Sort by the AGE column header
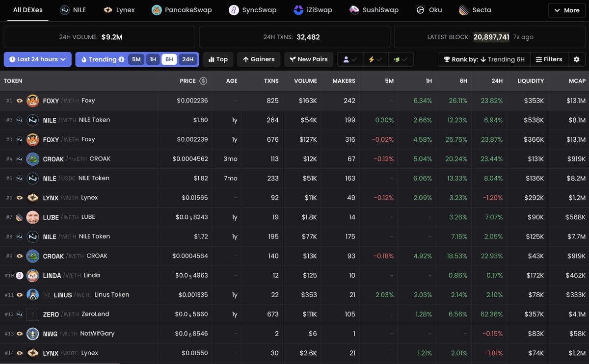The image size is (589, 364). [x=232, y=81]
